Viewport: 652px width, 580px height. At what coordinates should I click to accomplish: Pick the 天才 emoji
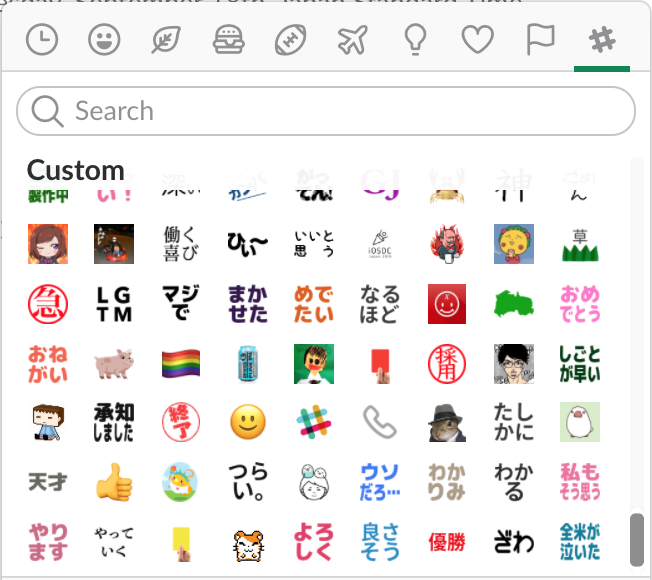coord(48,482)
